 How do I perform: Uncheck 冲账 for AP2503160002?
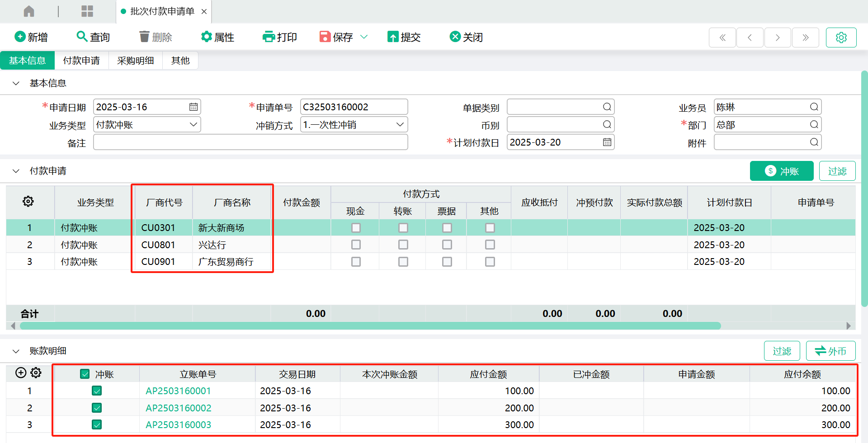coord(97,408)
